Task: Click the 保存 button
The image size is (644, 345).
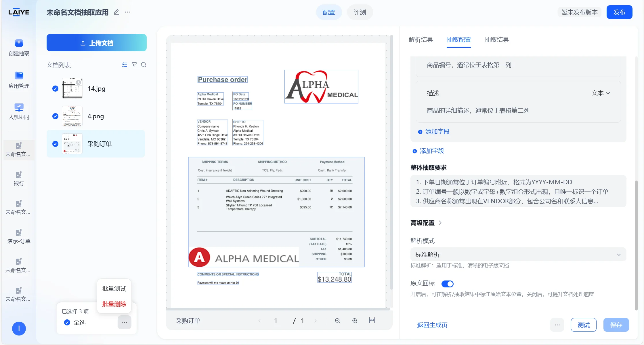Action: pyautogui.click(x=616, y=325)
